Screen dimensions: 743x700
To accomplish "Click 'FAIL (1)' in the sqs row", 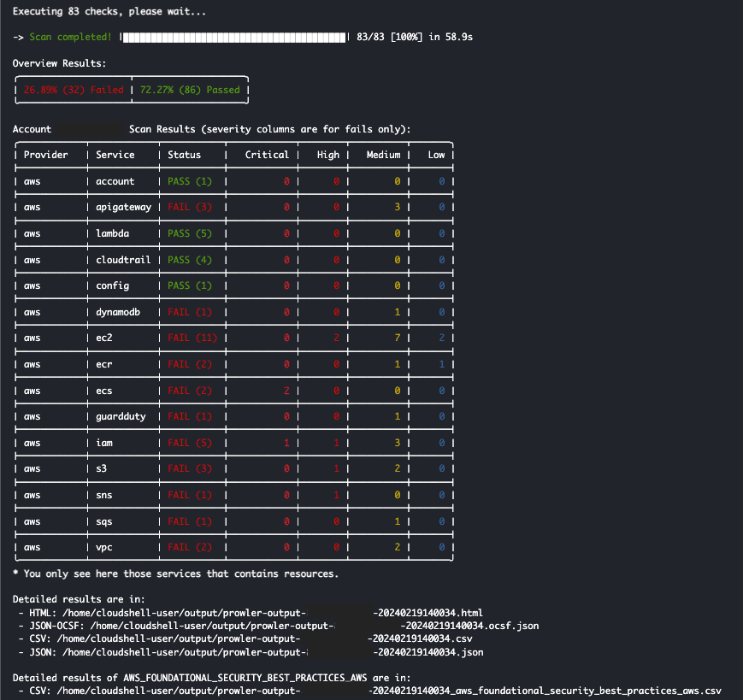I will [190, 521].
